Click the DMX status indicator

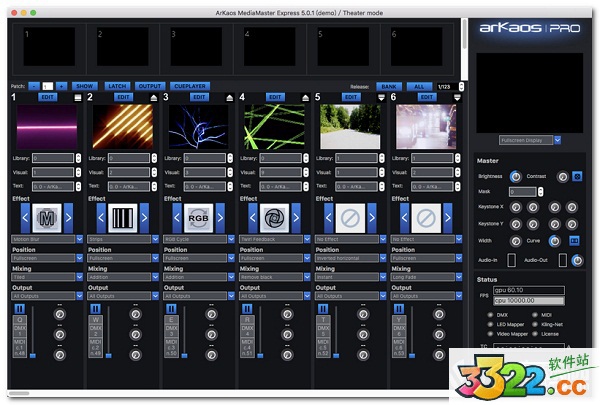(x=490, y=315)
